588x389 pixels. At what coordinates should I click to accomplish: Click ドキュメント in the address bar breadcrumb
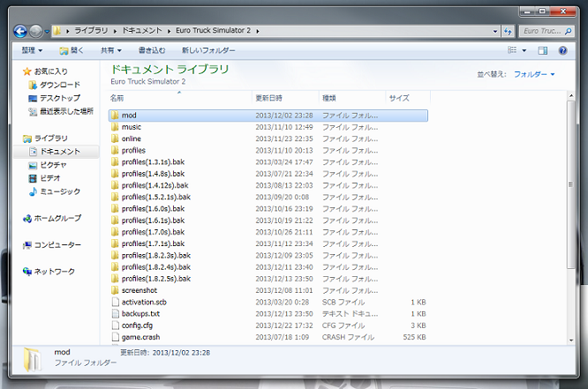tap(142, 31)
